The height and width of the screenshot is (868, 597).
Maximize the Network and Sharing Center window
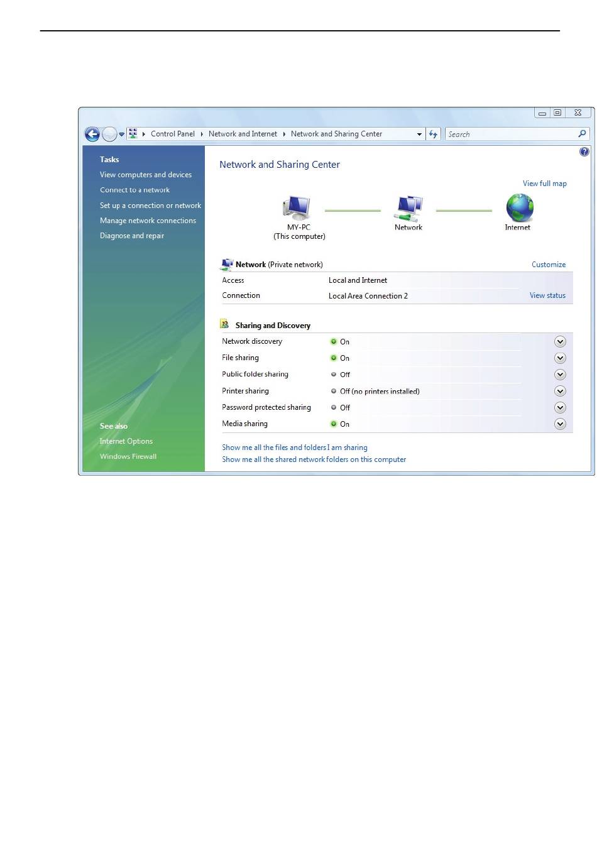(557, 113)
